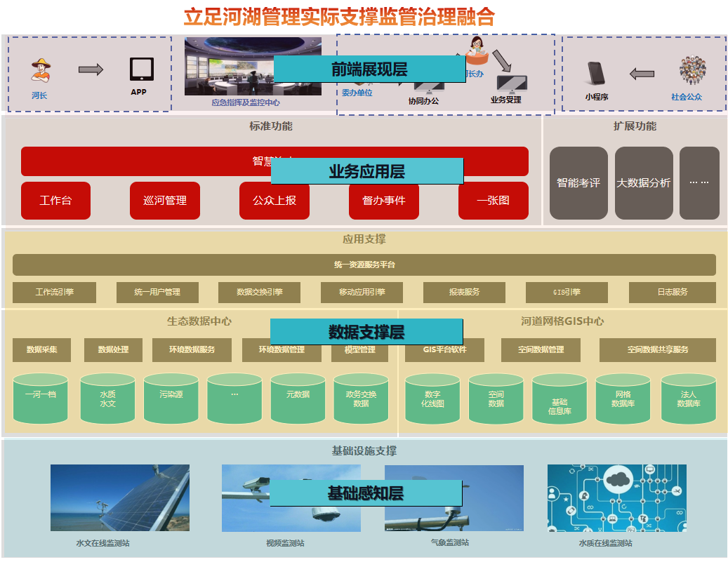Click the 大数据分析 panel
The width and height of the screenshot is (728, 562).
(644, 182)
